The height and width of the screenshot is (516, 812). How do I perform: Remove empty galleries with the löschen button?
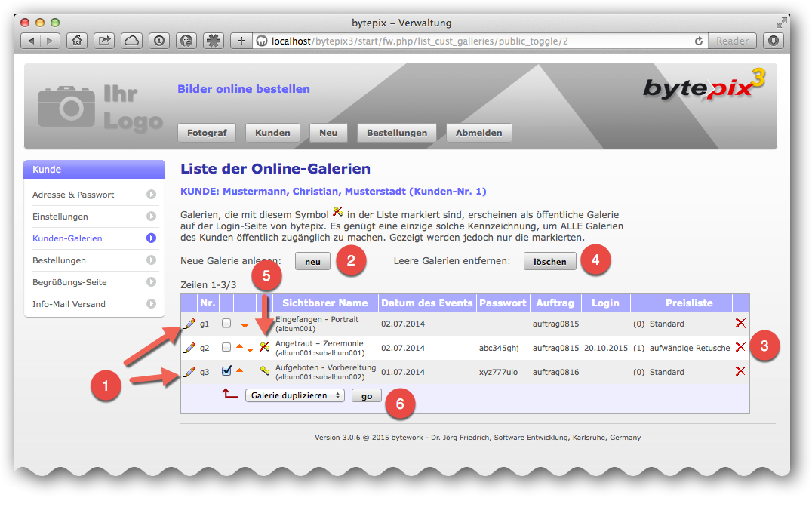[550, 261]
